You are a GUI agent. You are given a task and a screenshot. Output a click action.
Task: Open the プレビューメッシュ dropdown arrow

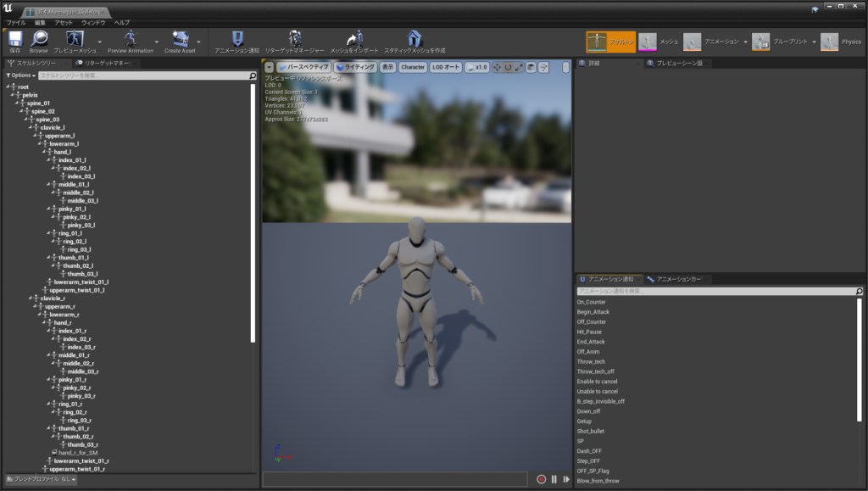coord(100,42)
